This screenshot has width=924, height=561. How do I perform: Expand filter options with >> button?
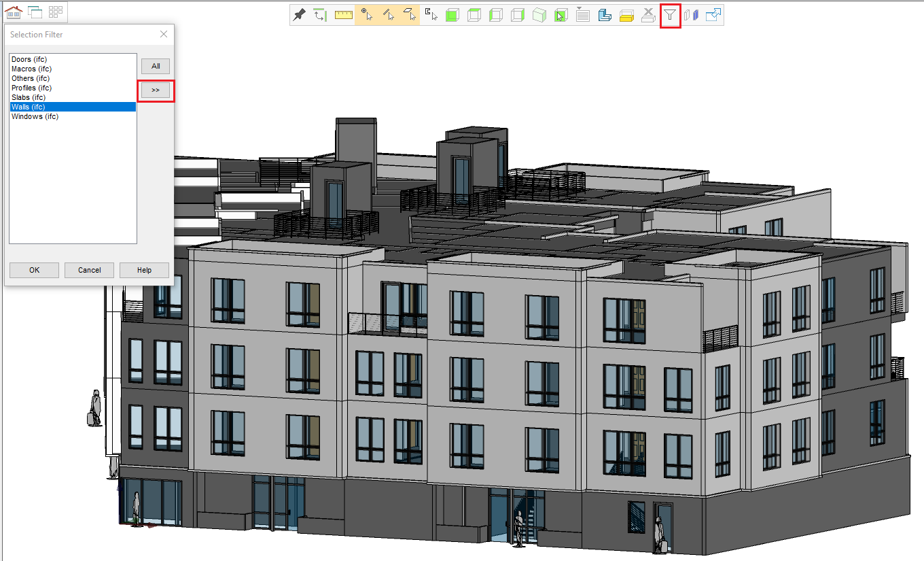[156, 90]
